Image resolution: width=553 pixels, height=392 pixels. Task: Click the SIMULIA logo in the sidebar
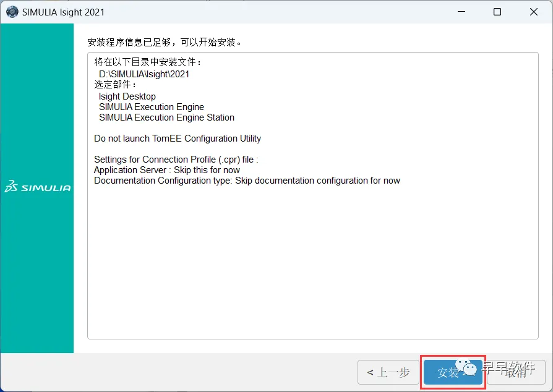37,187
